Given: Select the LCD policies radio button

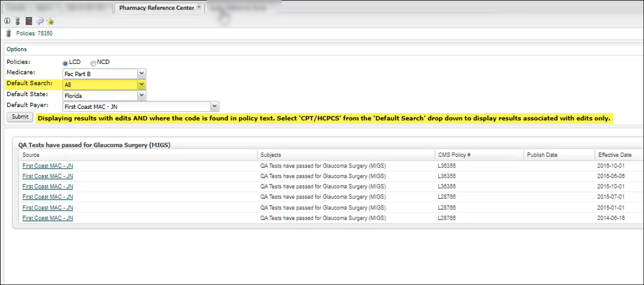Looking at the screenshot, I should [65, 63].
